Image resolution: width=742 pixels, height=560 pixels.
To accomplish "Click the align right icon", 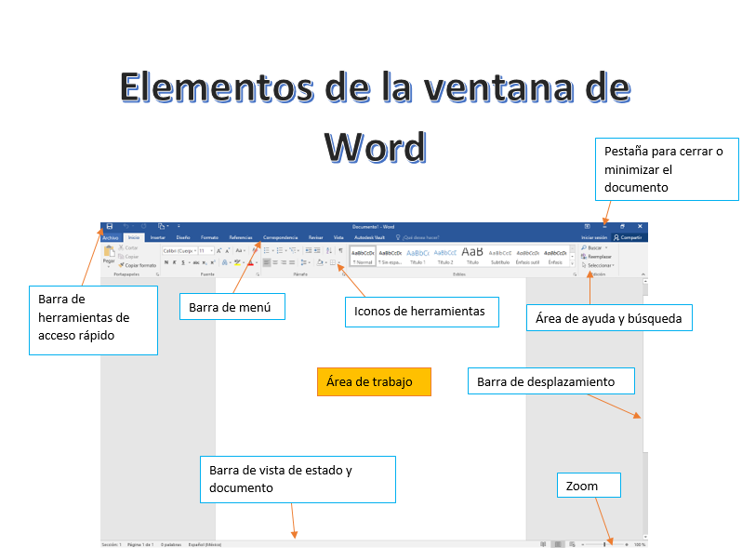I will pos(284,262).
